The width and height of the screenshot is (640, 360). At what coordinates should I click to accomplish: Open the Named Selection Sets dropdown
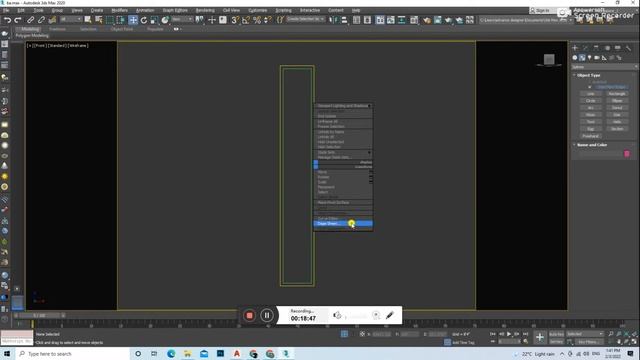coord(305,20)
